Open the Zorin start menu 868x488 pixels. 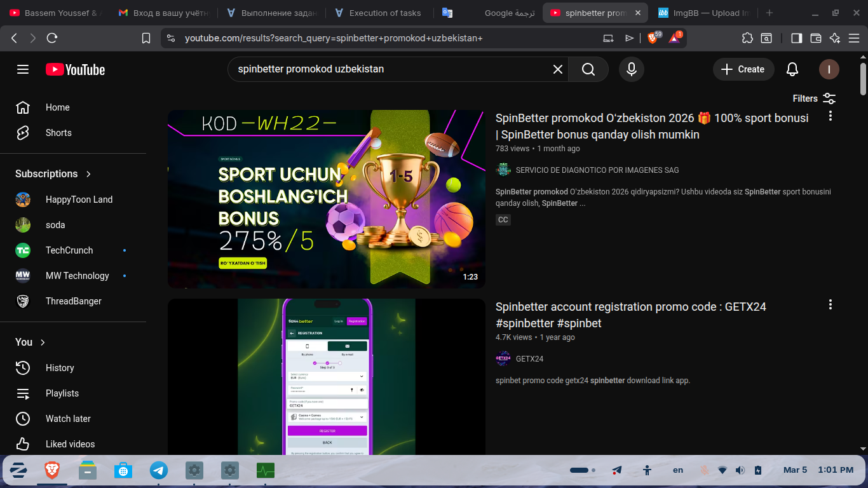18,470
